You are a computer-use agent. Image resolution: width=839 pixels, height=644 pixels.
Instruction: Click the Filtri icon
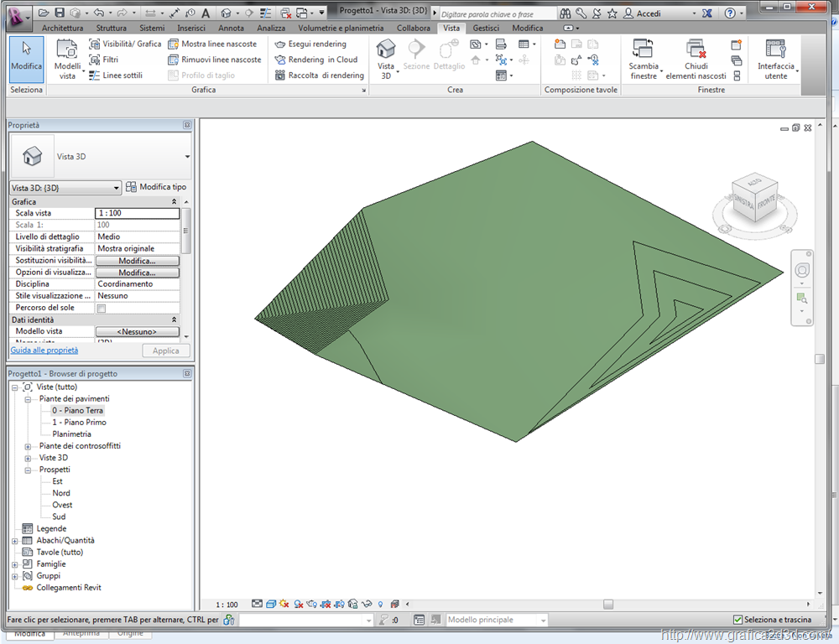pos(95,60)
